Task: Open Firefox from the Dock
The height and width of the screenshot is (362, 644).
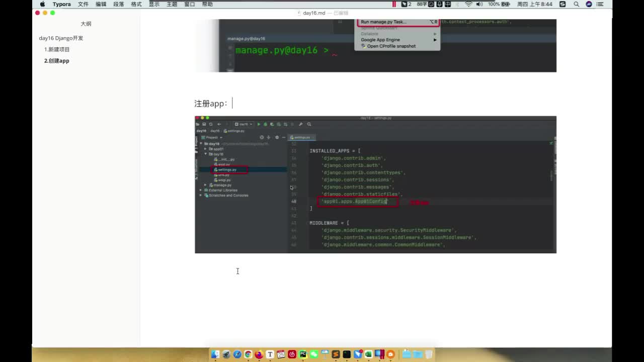Action: 259,354
